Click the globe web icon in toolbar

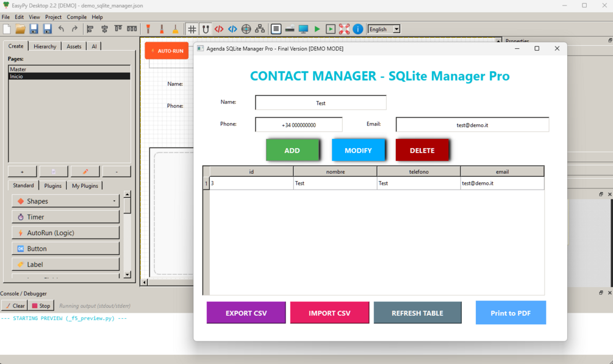pyautogui.click(x=246, y=29)
